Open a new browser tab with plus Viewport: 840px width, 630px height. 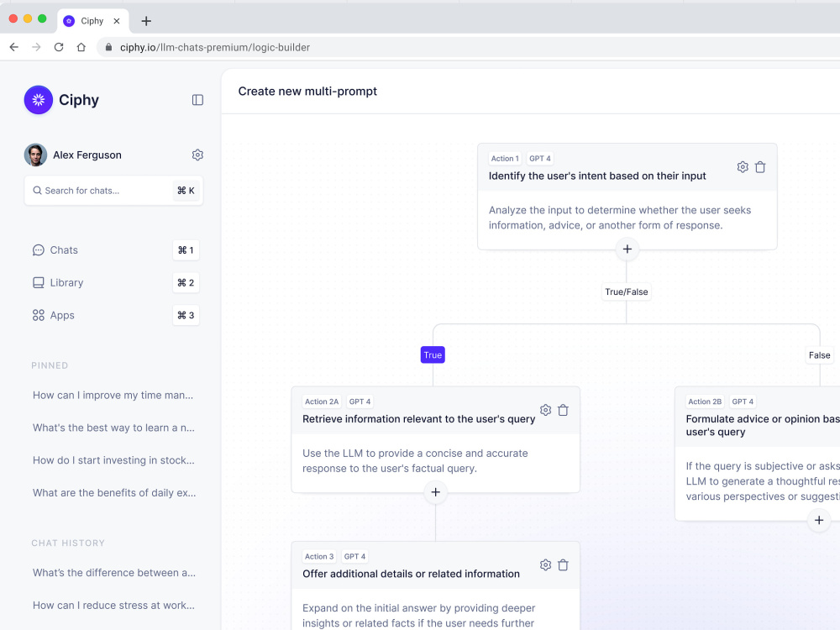(146, 22)
